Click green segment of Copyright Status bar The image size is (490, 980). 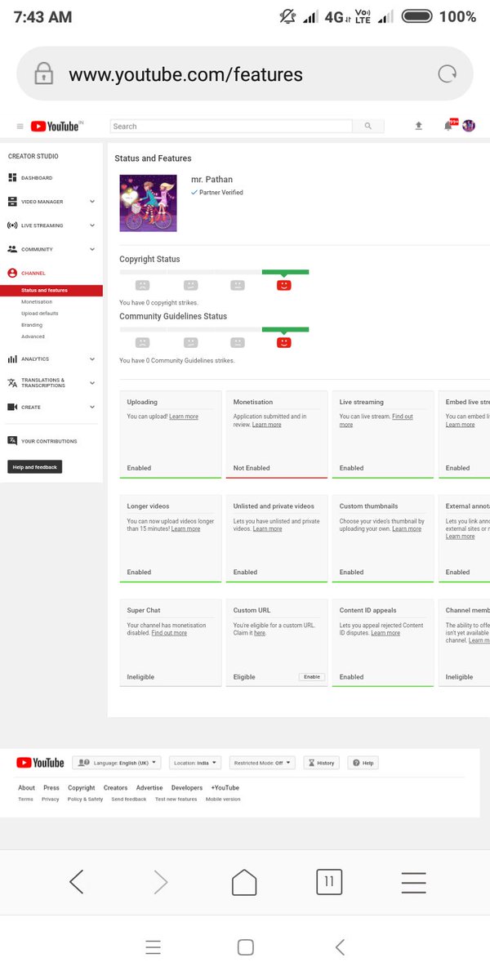pos(285,272)
